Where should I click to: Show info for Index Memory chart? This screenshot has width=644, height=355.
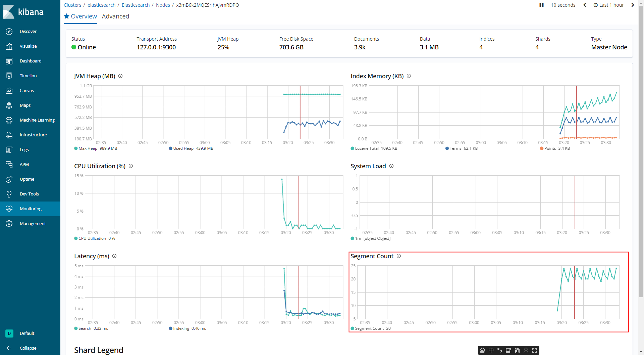[409, 76]
